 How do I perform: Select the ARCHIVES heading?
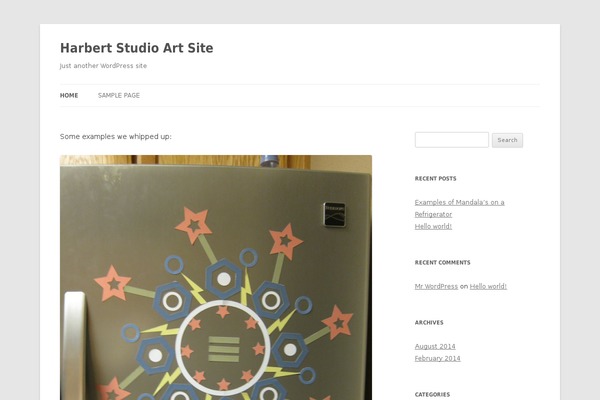[x=429, y=323]
